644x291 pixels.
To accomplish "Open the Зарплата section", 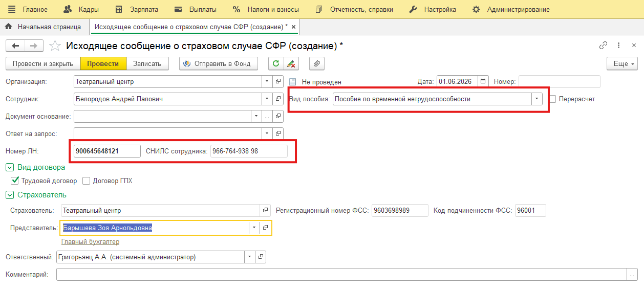I will point(137,9).
